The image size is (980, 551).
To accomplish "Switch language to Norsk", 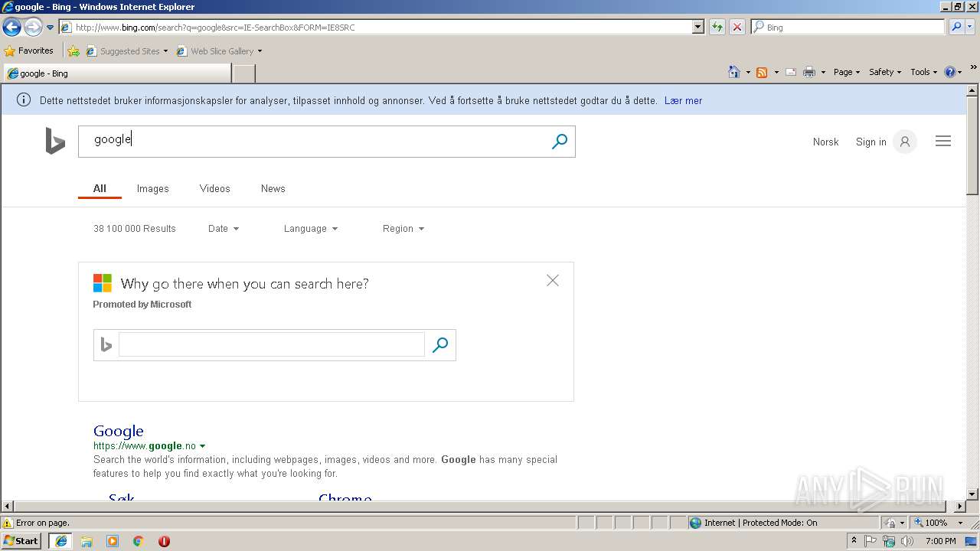I will pyautogui.click(x=825, y=142).
